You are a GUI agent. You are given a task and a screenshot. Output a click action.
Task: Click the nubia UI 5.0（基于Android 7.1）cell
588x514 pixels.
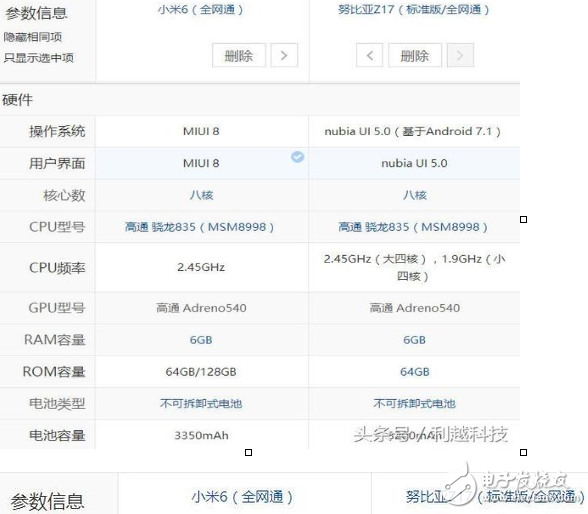tap(413, 131)
